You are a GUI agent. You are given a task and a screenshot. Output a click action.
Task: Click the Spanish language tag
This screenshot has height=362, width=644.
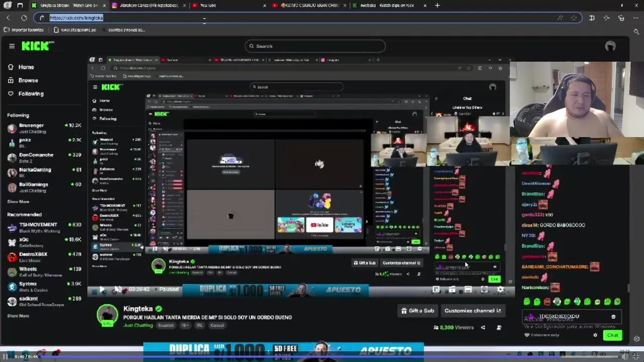(166, 325)
